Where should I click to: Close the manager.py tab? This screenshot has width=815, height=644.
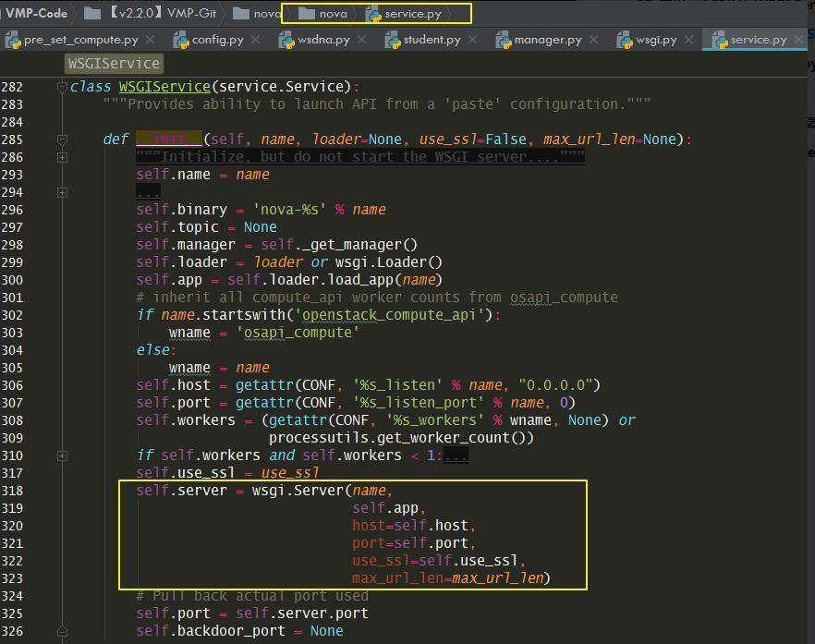coord(593,40)
